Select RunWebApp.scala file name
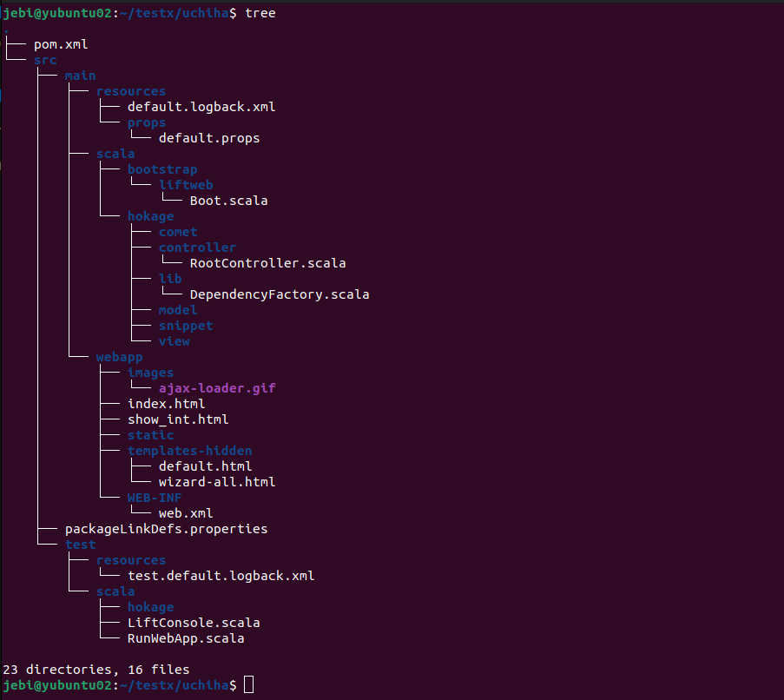 [x=186, y=638]
